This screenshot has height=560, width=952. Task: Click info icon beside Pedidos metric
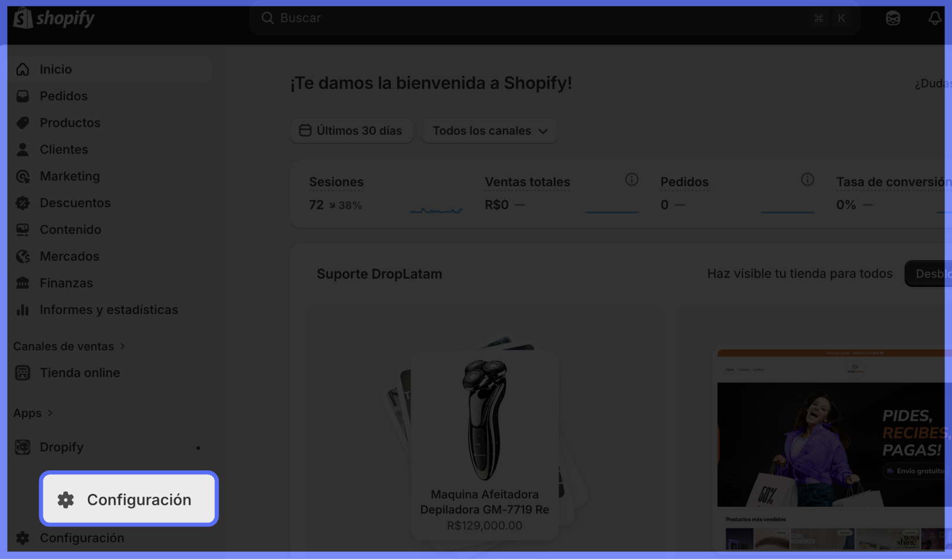click(x=807, y=180)
